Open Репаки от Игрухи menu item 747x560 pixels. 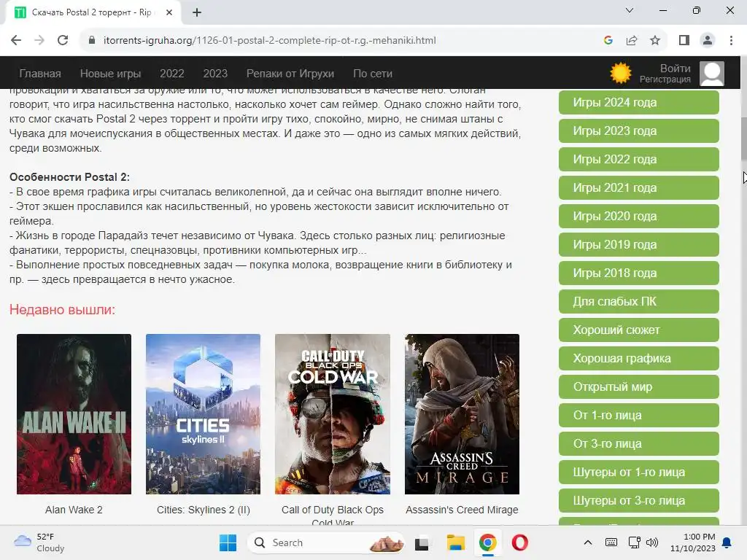(x=290, y=74)
